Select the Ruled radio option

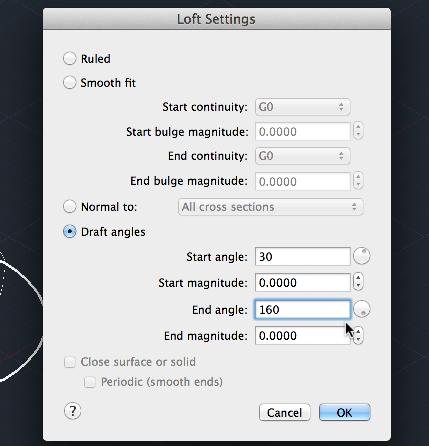[70, 58]
